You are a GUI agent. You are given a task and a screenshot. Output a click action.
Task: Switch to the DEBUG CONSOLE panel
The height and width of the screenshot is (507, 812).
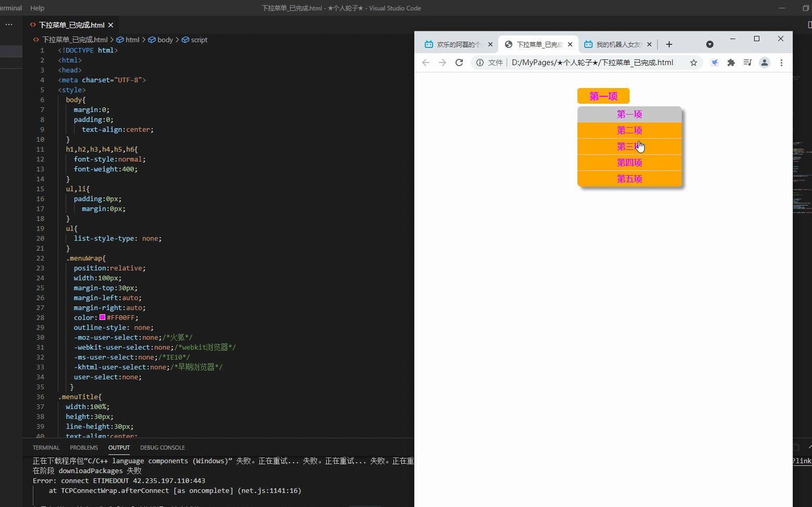163,448
